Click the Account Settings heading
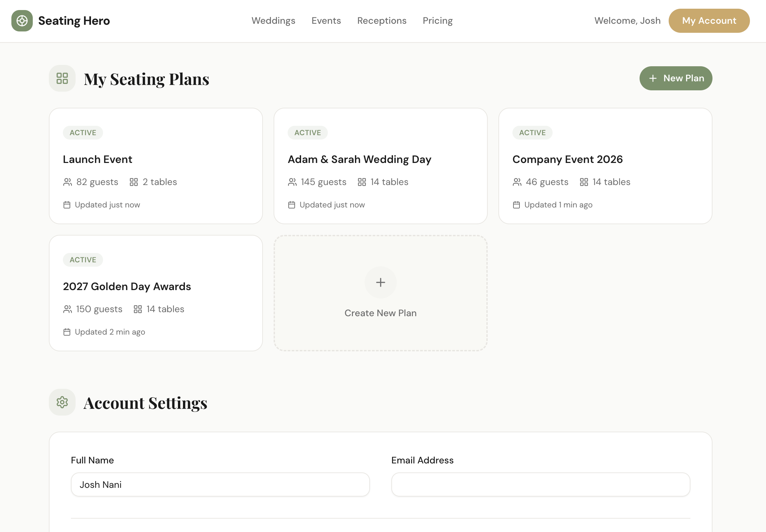 coord(146,403)
